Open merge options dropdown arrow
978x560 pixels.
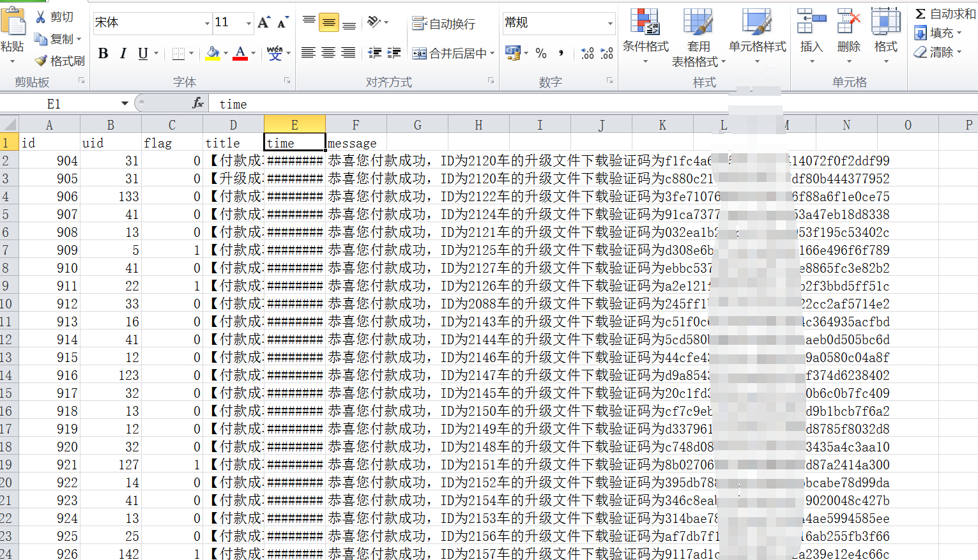coord(493,54)
